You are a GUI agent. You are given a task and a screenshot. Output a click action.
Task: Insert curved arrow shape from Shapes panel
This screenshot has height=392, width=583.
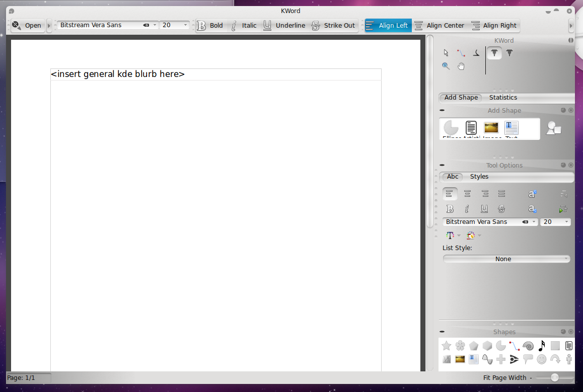[555, 359]
